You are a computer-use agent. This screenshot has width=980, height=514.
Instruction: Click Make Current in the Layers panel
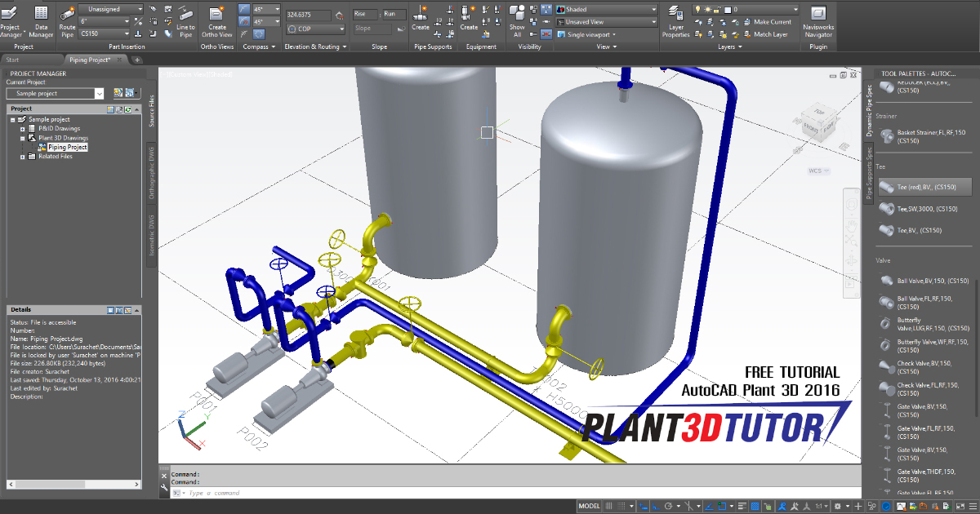pyautogui.click(x=772, y=21)
